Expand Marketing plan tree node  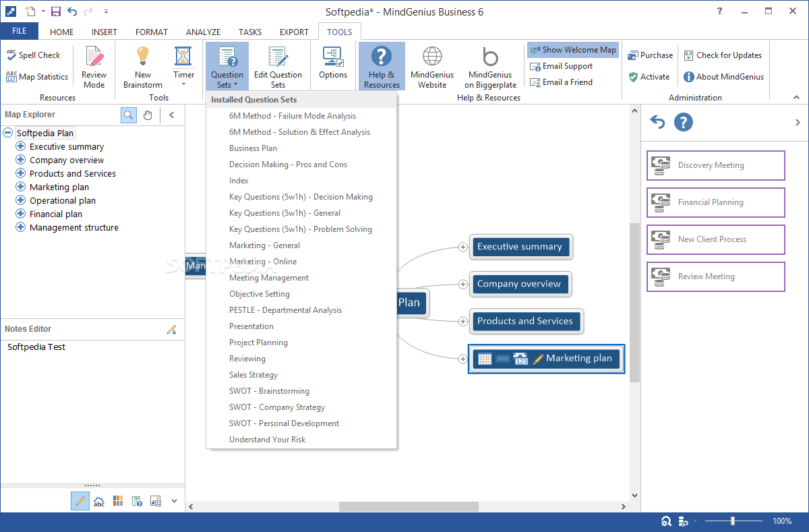pos(21,187)
